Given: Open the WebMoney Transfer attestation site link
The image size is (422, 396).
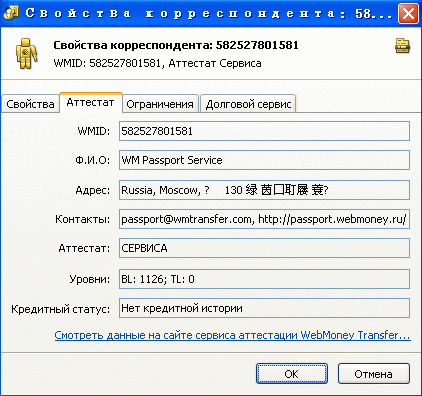Looking at the screenshot, I should pyautogui.click(x=232, y=335).
